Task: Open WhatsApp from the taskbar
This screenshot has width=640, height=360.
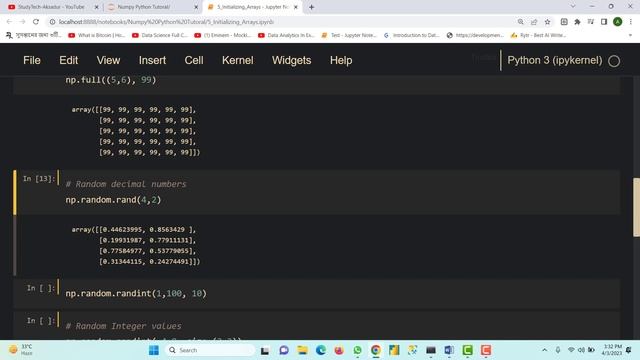Action: click(x=358, y=350)
